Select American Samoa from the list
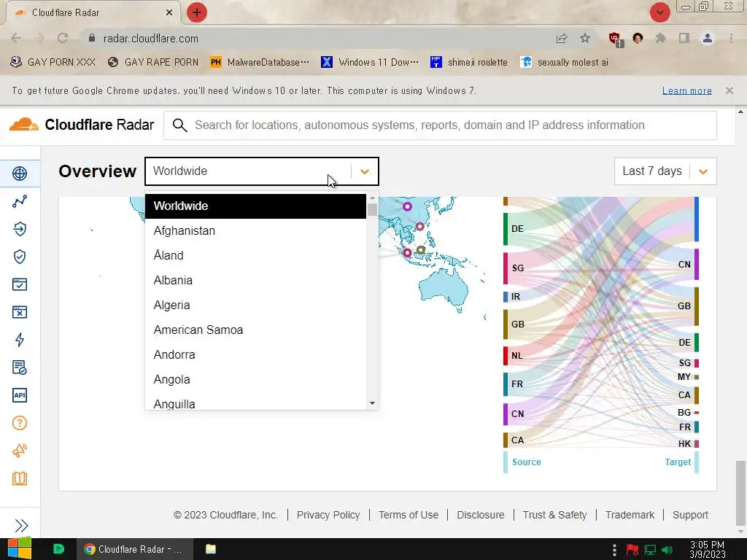This screenshot has height=560, width=747. (x=255, y=330)
